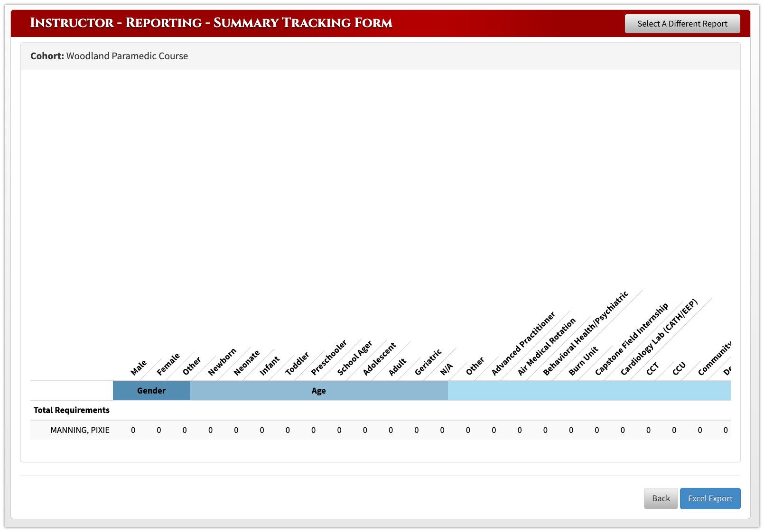Click the Age group header
This screenshot has height=532, width=764.
coord(318,391)
